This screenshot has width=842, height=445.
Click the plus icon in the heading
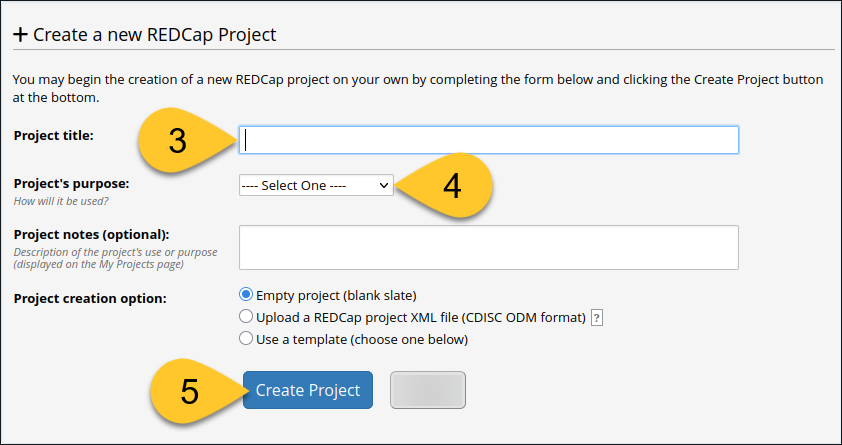pyautogui.click(x=20, y=35)
